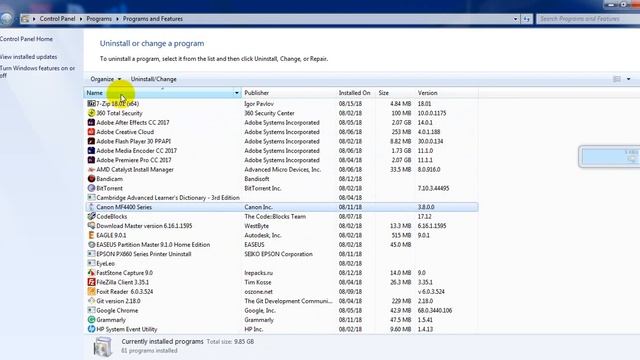
Task: Click Igor Pavlov publisher cell
Action: click(259, 104)
